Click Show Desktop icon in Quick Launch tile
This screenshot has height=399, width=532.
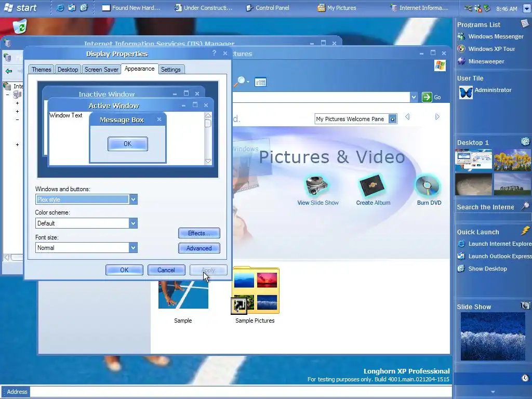tap(461, 269)
